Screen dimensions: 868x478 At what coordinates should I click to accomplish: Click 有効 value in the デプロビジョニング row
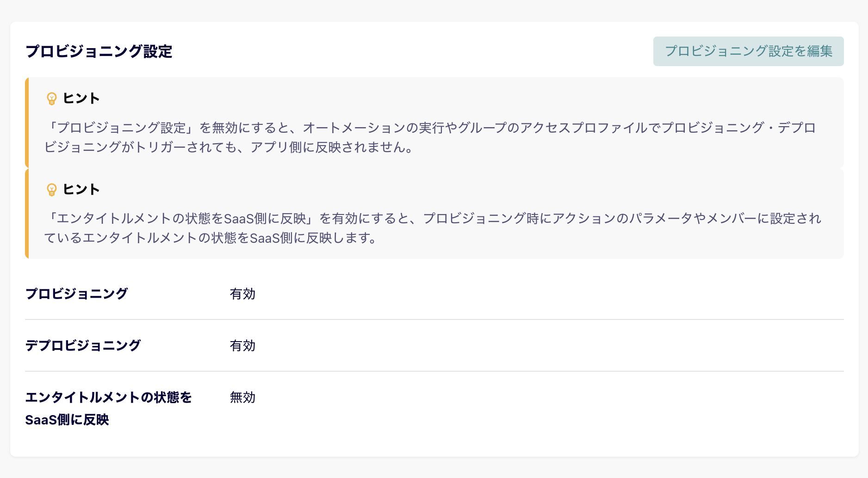[242, 346]
